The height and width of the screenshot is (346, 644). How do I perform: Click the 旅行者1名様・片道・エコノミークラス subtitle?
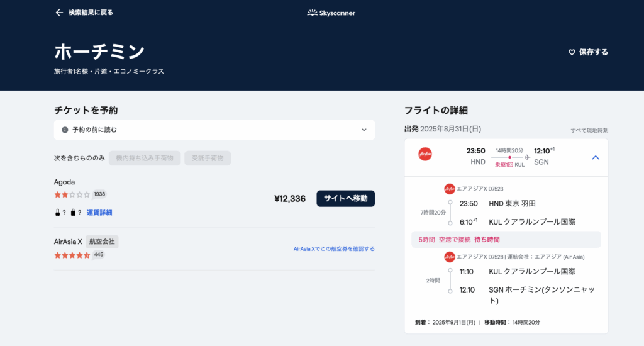[x=109, y=72]
